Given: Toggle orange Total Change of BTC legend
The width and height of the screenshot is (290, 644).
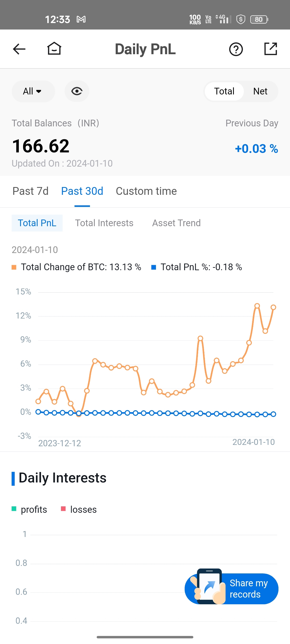Looking at the screenshot, I should coord(77,267).
